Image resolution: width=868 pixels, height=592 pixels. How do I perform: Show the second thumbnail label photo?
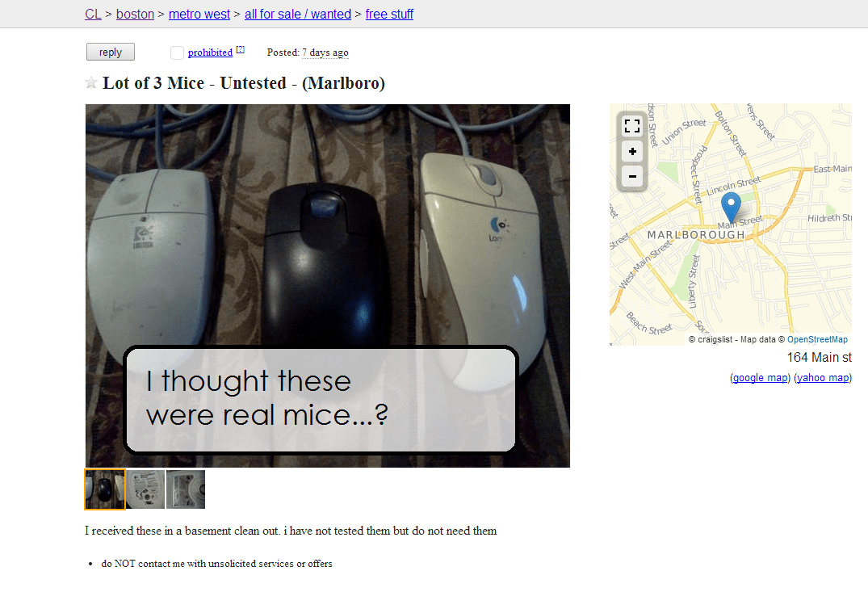(145, 489)
